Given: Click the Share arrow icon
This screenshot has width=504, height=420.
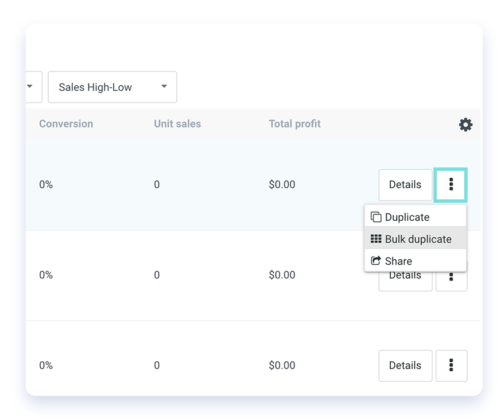Looking at the screenshot, I should tap(376, 260).
